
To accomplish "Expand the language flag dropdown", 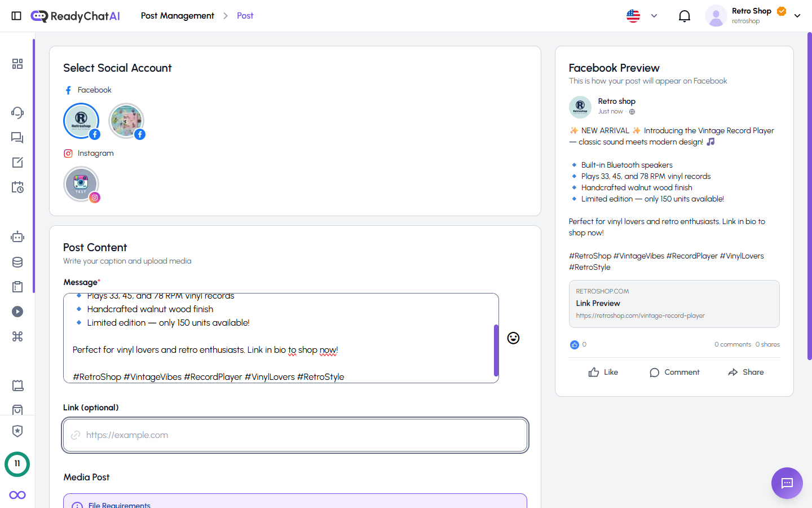I will (x=642, y=16).
